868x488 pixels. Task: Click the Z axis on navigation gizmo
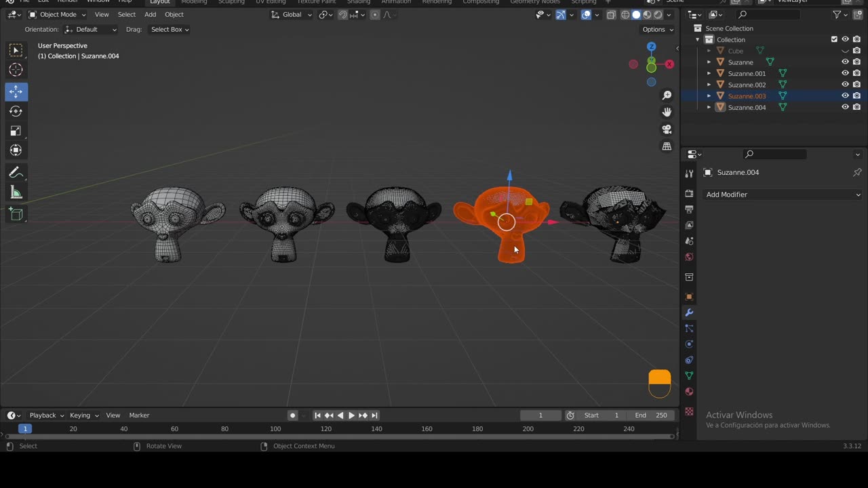click(651, 47)
